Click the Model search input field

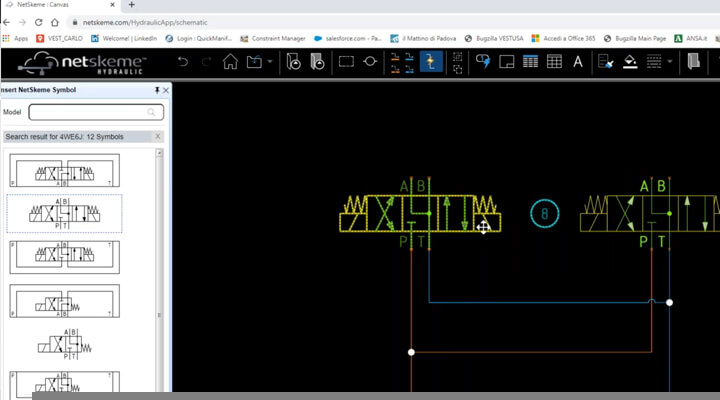pyautogui.click(x=96, y=112)
